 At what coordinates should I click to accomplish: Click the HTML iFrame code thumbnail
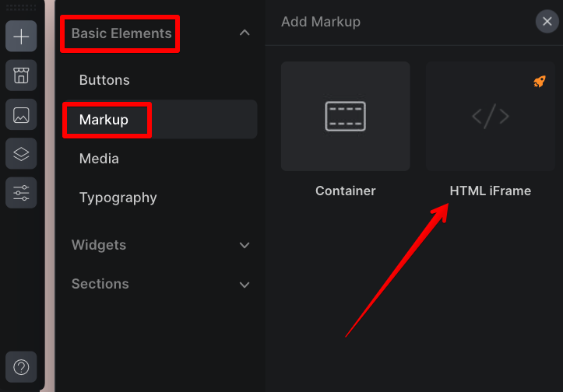point(490,117)
